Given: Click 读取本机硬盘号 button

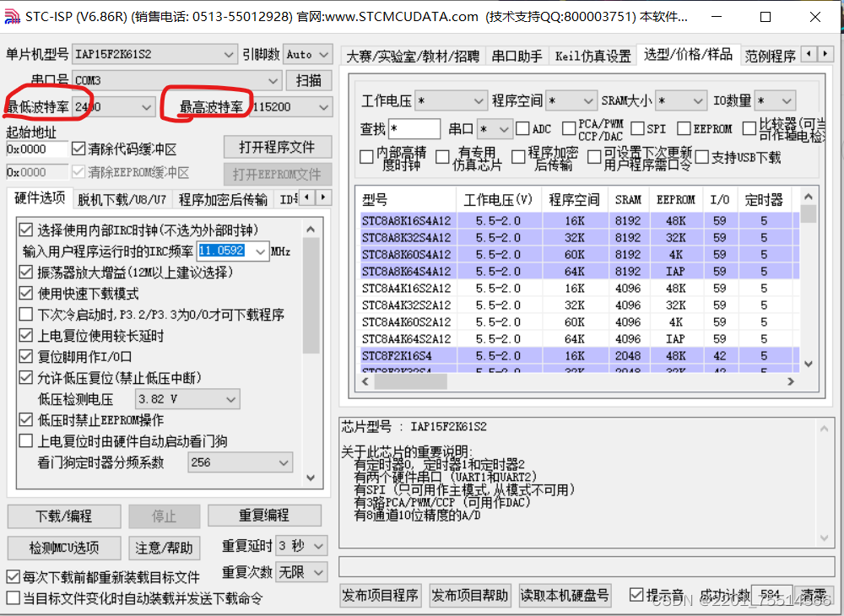Looking at the screenshot, I should coord(565,595).
